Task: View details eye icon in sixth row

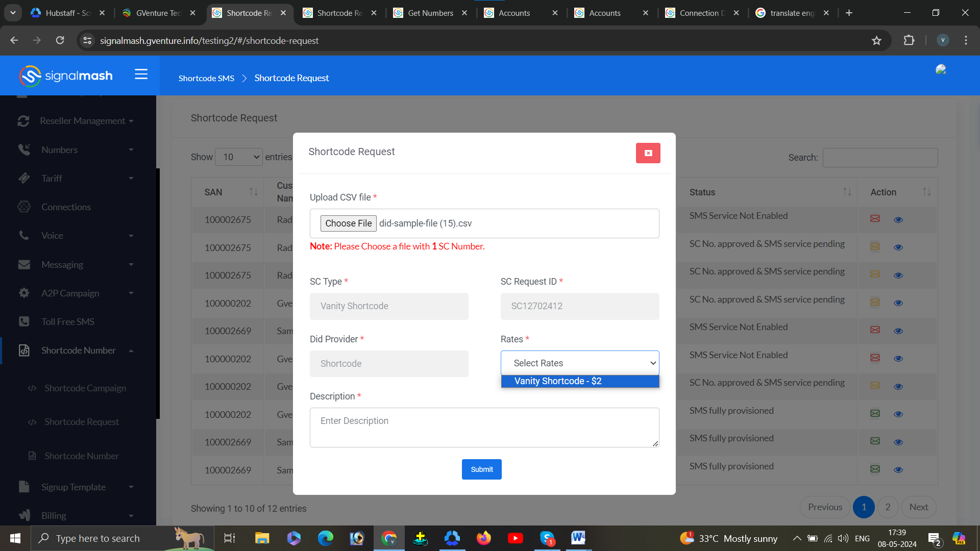Action: (x=898, y=359)
